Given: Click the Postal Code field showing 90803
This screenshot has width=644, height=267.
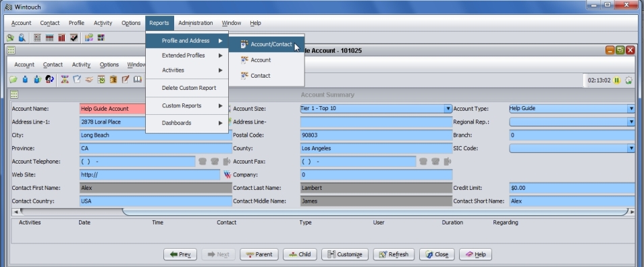Looking at the screenshot, I should click(376, 135).
